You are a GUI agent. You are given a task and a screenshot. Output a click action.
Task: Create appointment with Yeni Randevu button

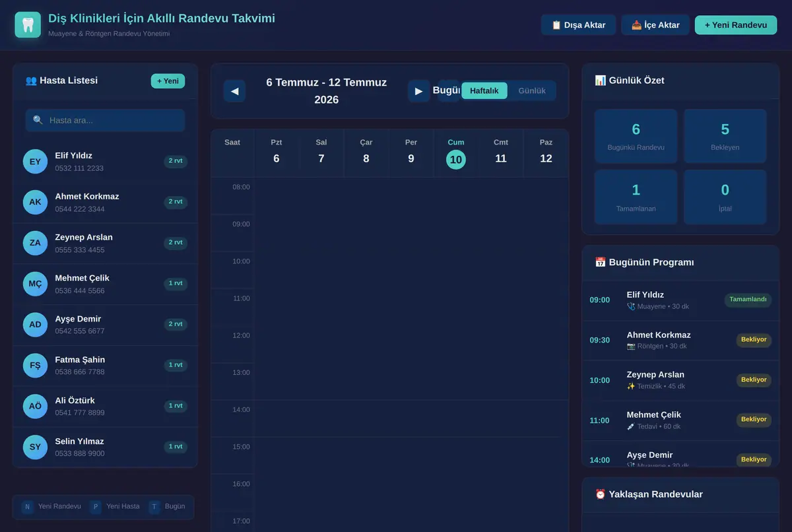(x=736, y=25)
